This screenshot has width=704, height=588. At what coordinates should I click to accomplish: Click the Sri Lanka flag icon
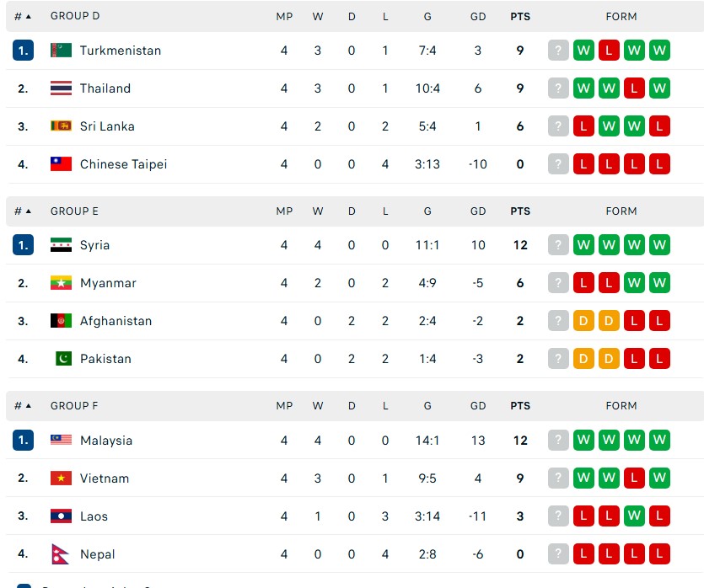[x=61, y=126]
